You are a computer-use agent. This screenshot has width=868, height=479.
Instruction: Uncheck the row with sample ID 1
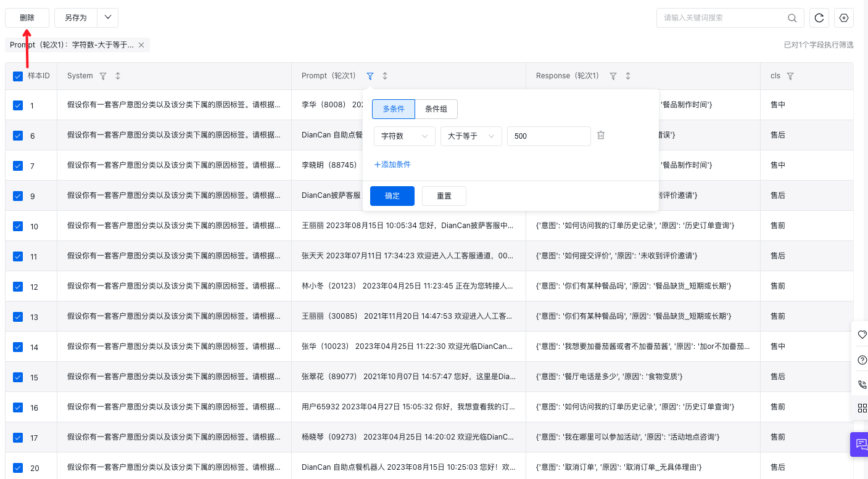(18, 105)
